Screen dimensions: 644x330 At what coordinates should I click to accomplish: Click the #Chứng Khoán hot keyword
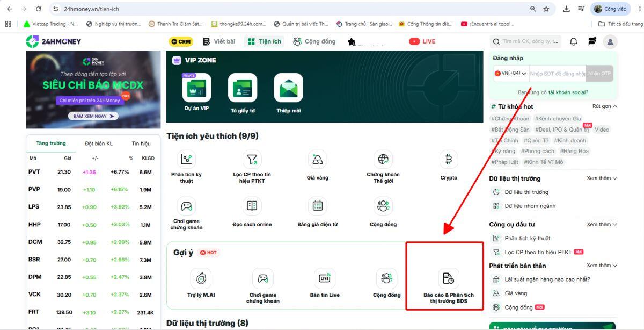tap(510, 119)
